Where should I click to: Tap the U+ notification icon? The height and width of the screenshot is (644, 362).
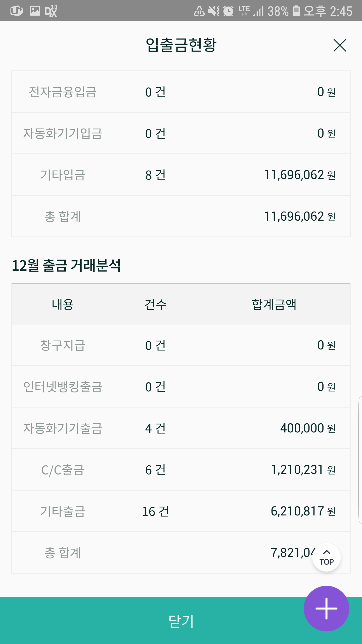tap(17, 11)
